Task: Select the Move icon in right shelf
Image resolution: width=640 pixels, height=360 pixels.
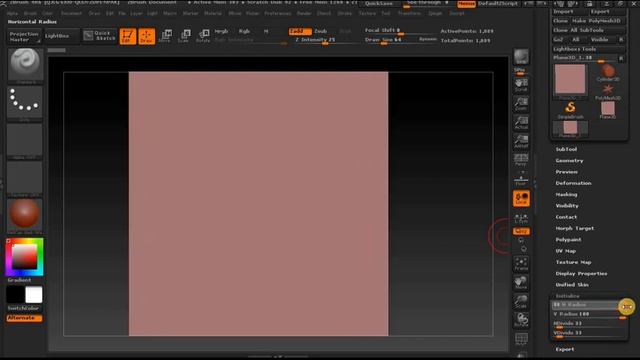Action: tap(521, 282)
